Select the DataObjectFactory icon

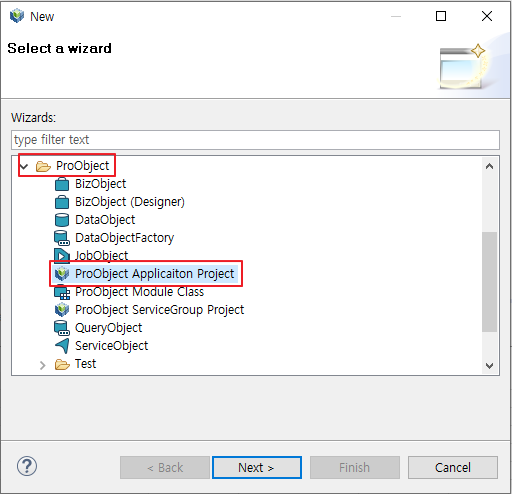62,238
